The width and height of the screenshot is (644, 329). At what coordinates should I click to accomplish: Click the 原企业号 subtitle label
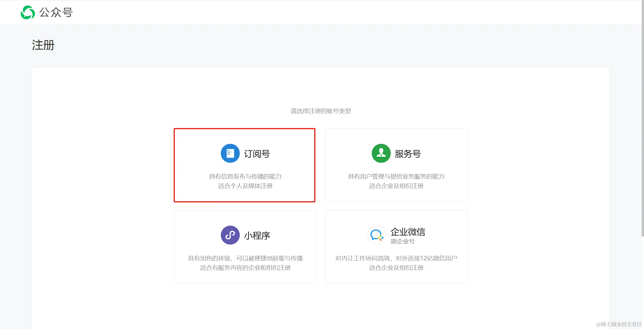(x=402, y=241)
